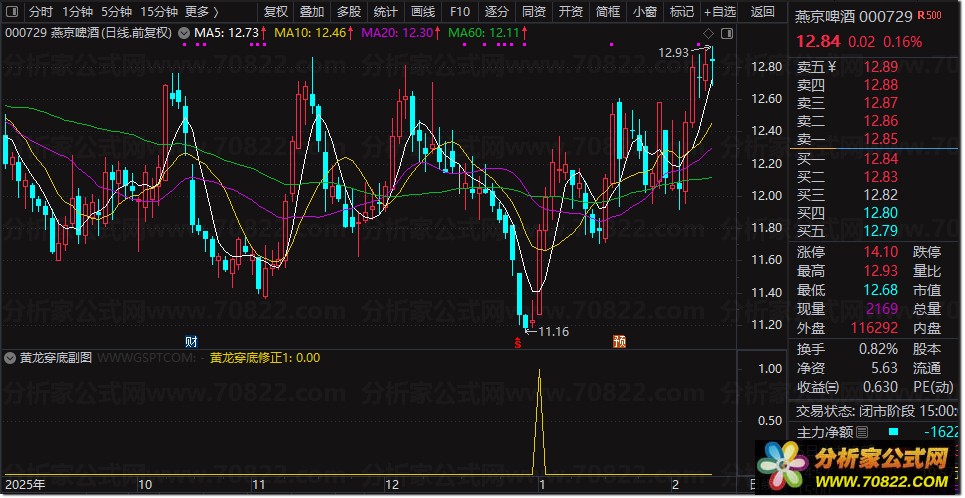The image size is (965, 498).
Task: Switch to 简框 simple frame mode
Action: [608, 12]
